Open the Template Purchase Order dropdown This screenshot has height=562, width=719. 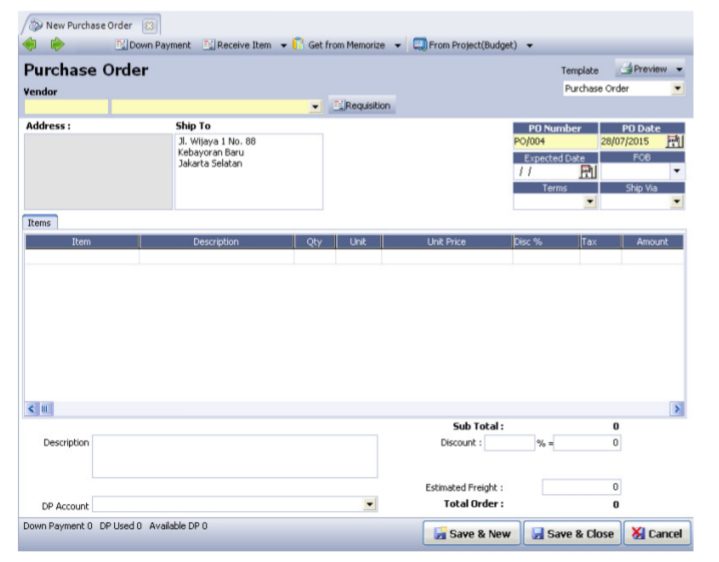coord(678,88)
